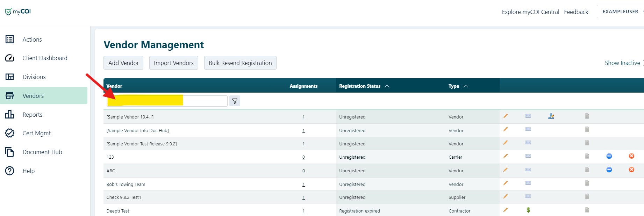Viewport: 644px width, 216px height.
Task: Open Client Dashboard in the sidebar
Action: (45, 58)
